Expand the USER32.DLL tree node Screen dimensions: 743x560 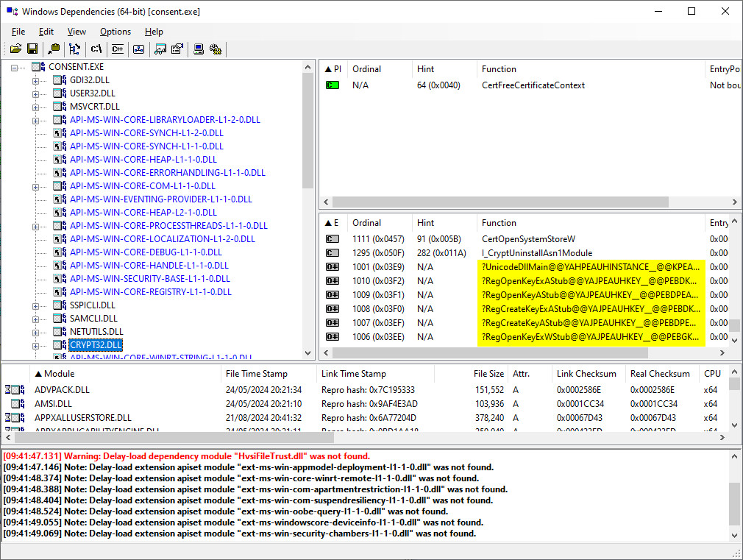click(x=35, y=94)
